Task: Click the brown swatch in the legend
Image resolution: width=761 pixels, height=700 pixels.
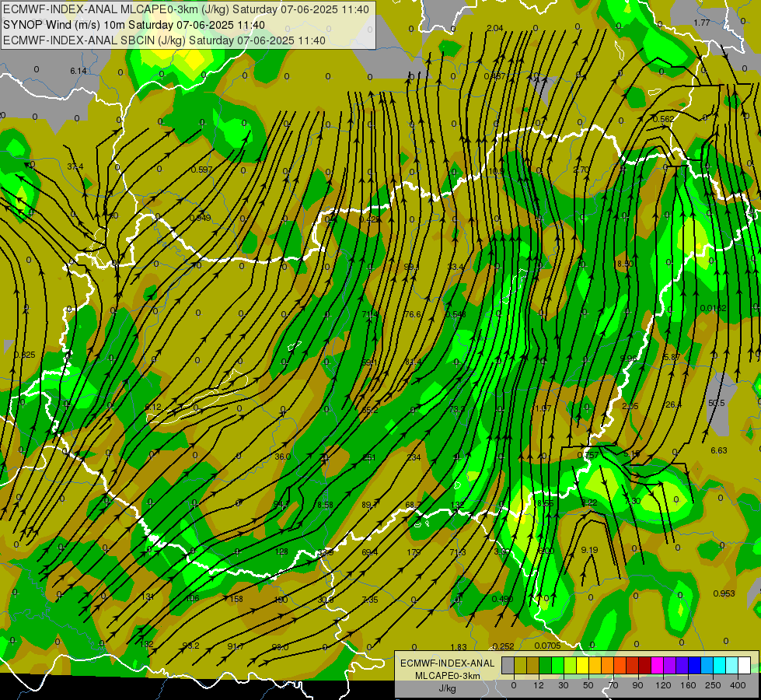Action: pos(533,666)
